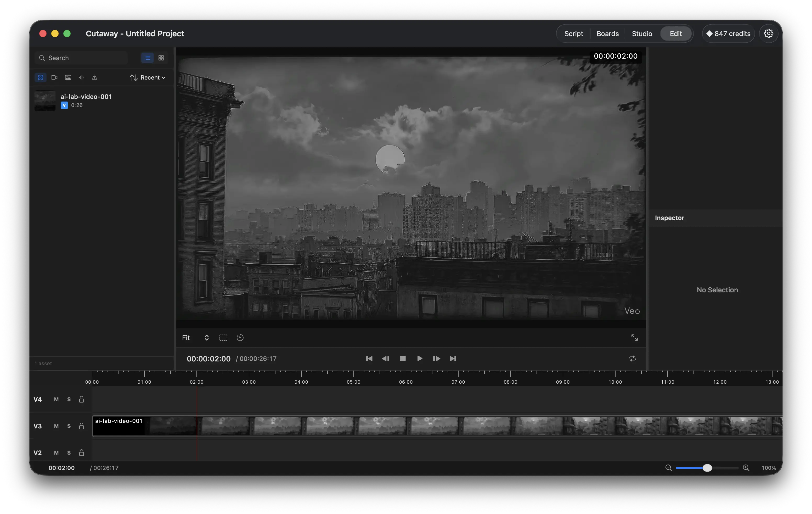Viewport: 812px width, 514px height.
Task: Solo track V4
Action: coord(69,399)
